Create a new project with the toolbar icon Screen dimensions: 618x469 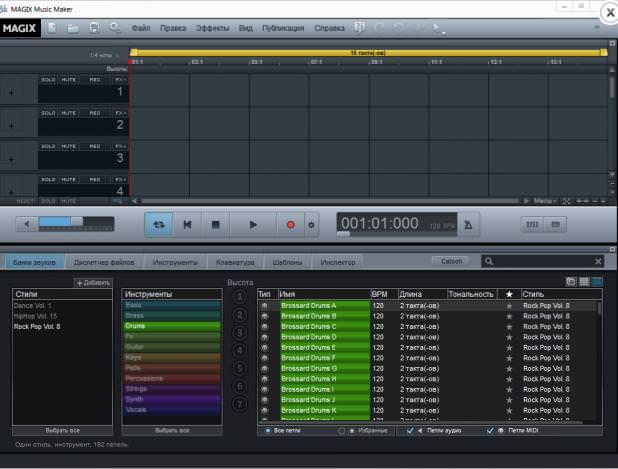[x=52, y=28]
